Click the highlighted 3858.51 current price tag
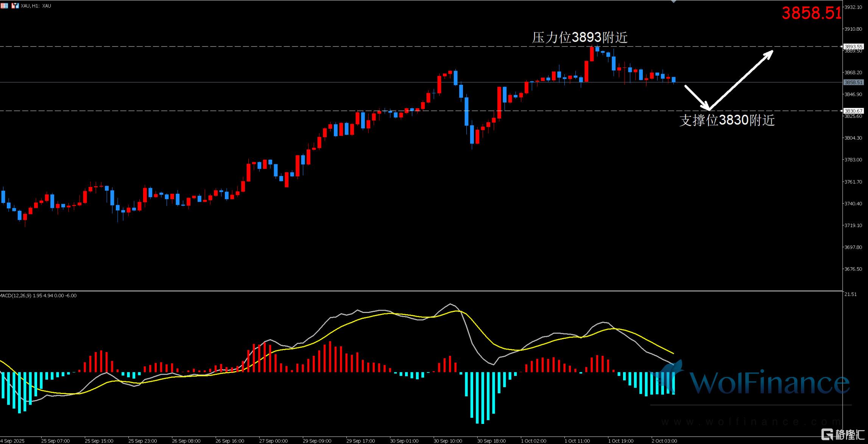The width and height of the screenshot is (868, 444). click(853, 82)
